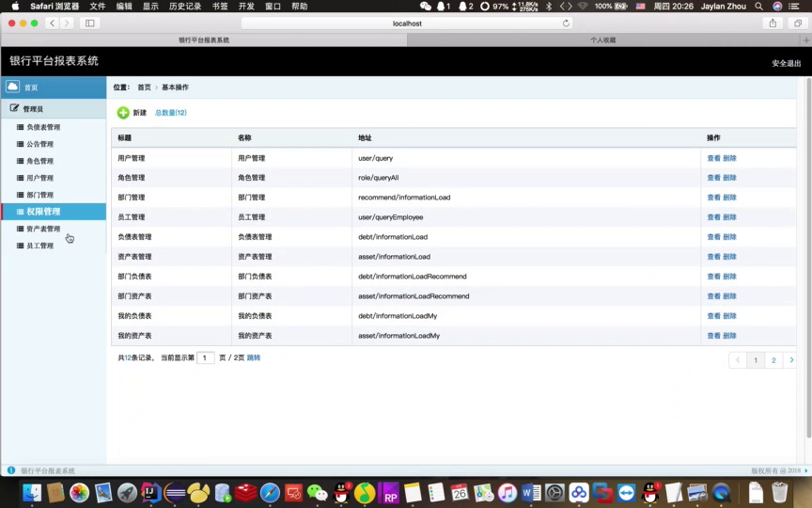Image resolution: width=812 pixels, height=508 pixels.
Task: Click 查看 for user/query row
Action: tap(713, 158)
